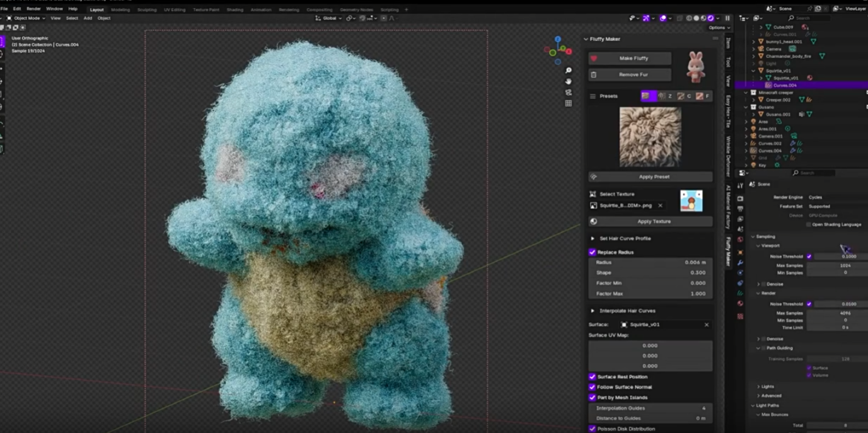
Task: Open the Window menu
Action: (54, 9)
